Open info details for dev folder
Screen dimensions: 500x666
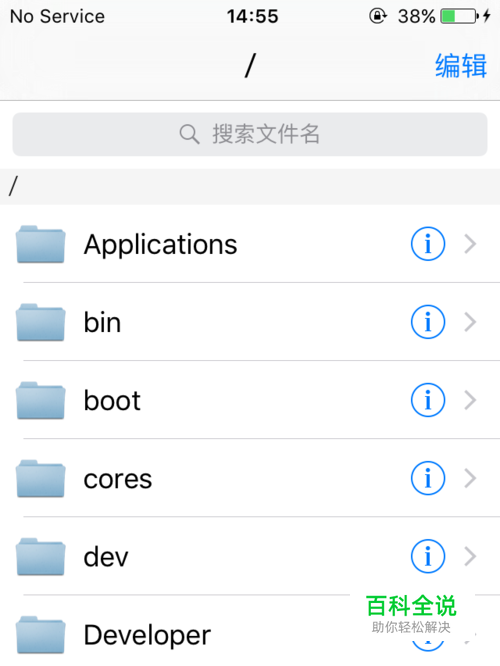coord(428,556)
